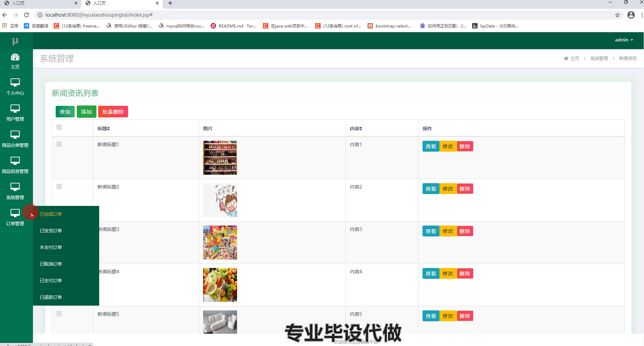This screenshot has width=644, height=346.
Task: Edit 新闻标题5 with 修改 button
Action: coord(448,316)
